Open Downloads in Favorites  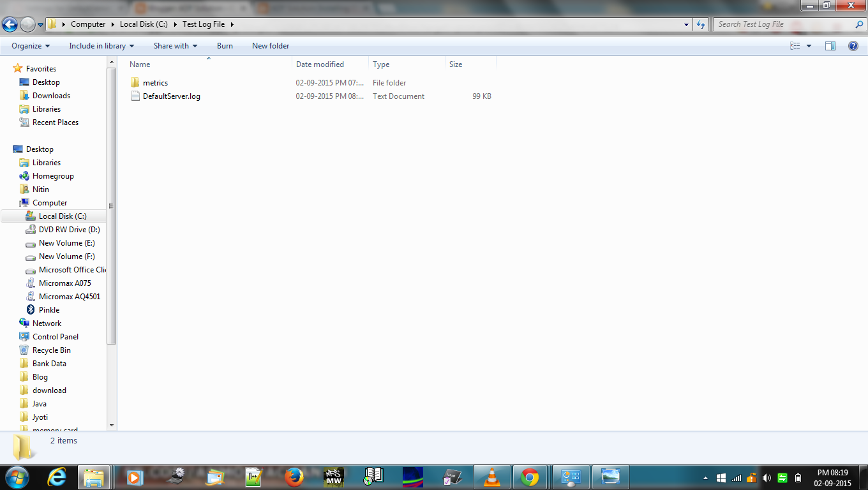(x=51, y=96)
